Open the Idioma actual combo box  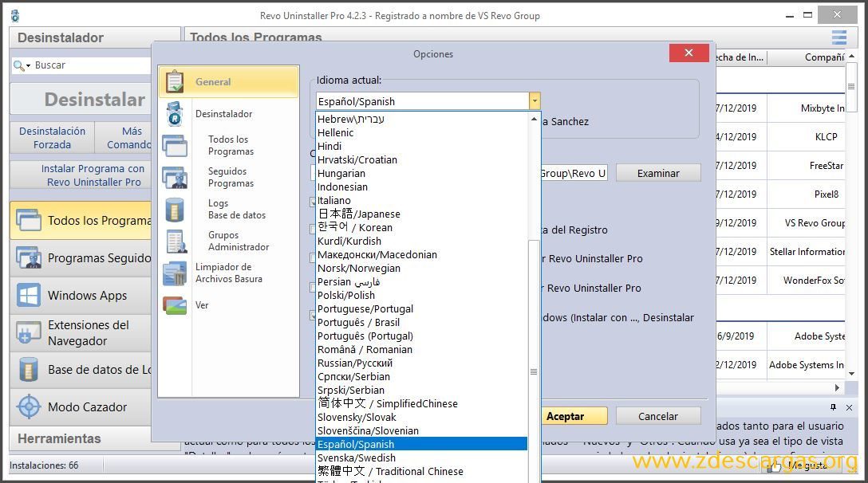pos(428,101)
